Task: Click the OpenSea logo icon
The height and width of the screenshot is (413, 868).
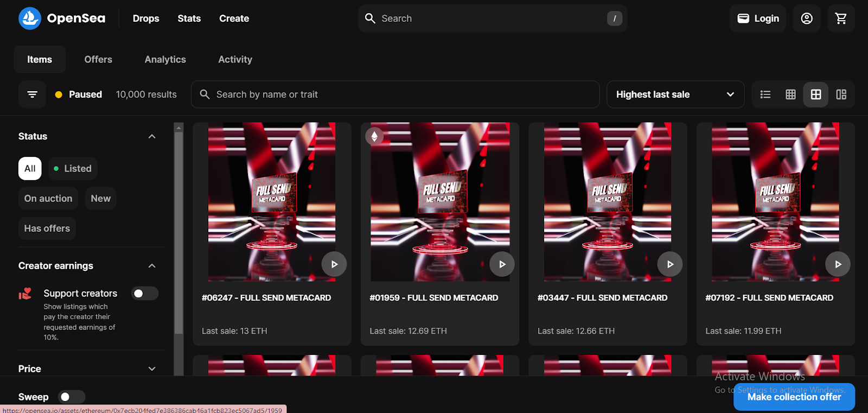Action: pyautogui.click(x=30, y=18)
